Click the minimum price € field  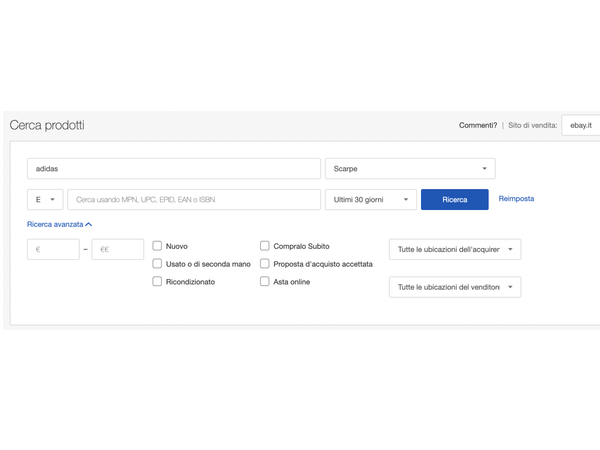click(53, 249)
